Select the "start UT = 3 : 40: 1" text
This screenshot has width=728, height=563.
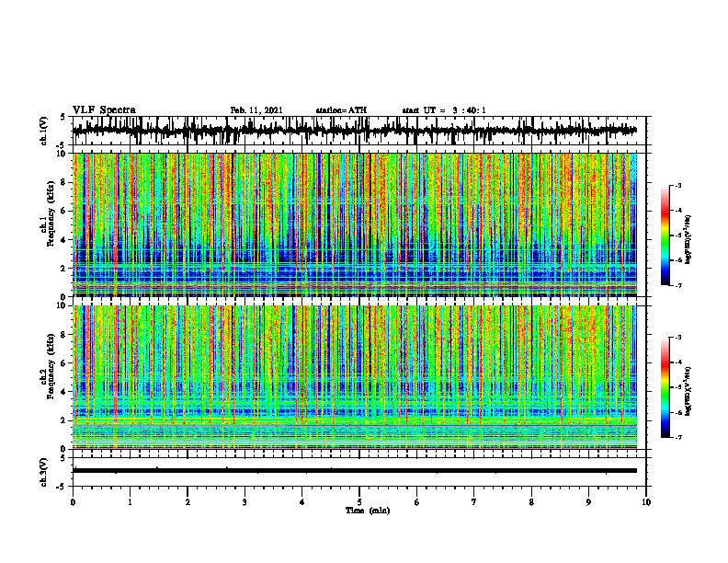[444, 110]
